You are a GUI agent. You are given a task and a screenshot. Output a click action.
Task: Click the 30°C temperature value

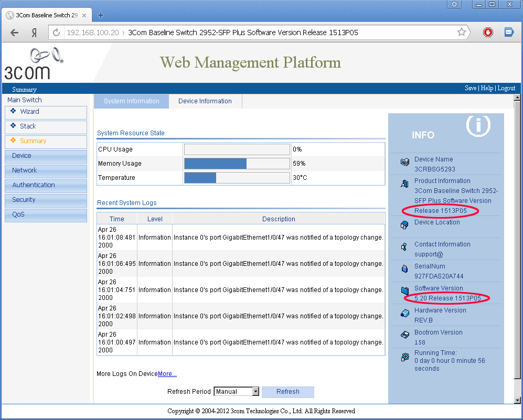click(300, 178)
